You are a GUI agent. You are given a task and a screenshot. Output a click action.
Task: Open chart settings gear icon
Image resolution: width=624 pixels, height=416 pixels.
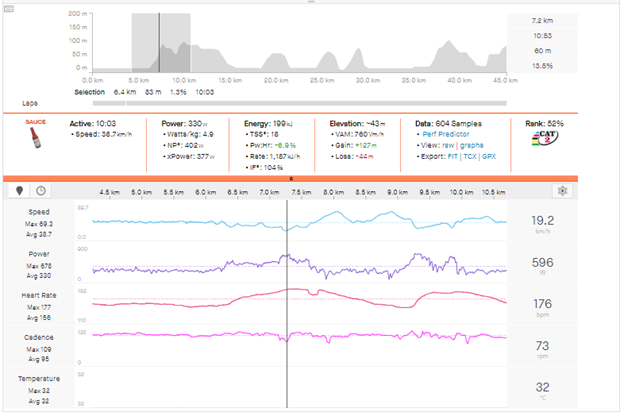(563, 190)
